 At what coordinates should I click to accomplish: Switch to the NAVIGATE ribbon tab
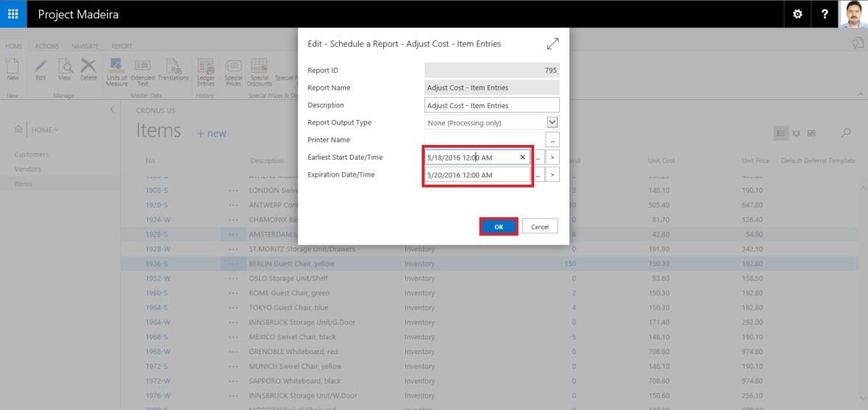(85, 46)
